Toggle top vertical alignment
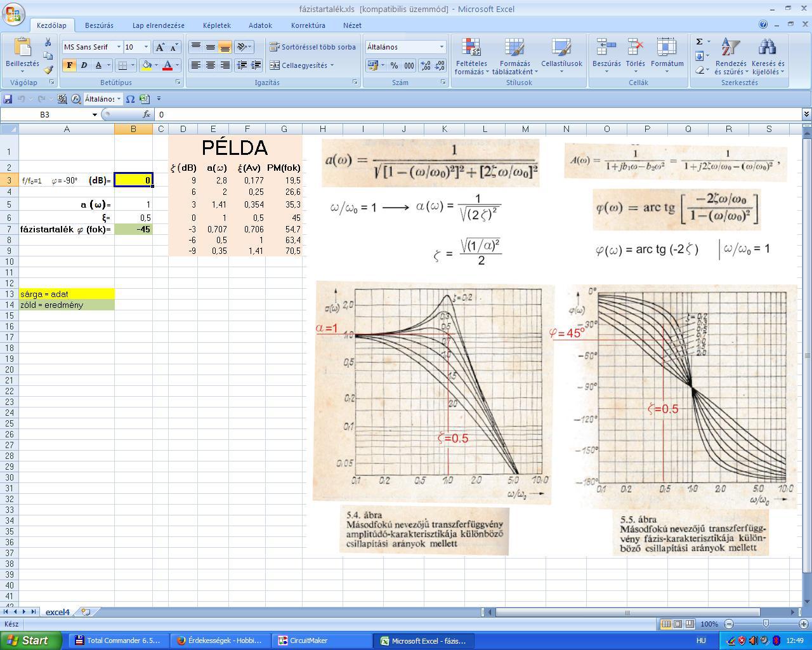The width and height of the screenshot is (812, 650). coord(196,47)
